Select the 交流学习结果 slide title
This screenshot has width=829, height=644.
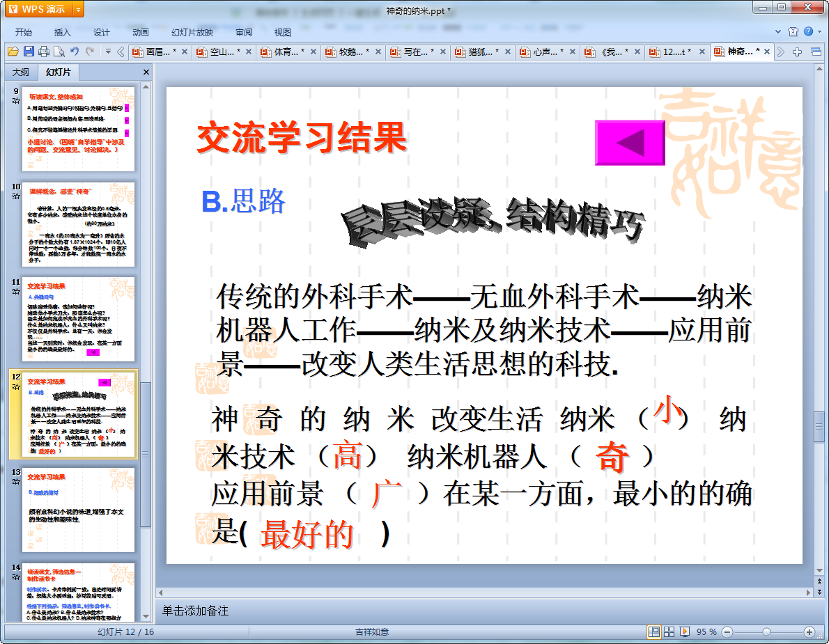coord(302,138)
